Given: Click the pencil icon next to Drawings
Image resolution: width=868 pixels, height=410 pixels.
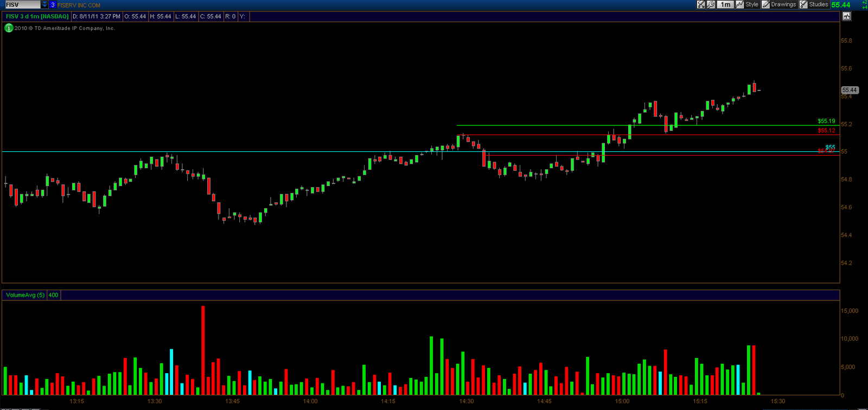Looking at the screenshot, I should coord(766,4).
